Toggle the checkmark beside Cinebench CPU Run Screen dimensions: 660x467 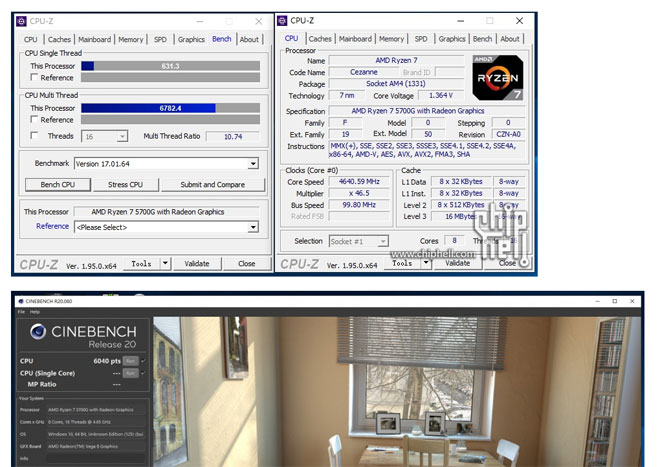[143, 361]
